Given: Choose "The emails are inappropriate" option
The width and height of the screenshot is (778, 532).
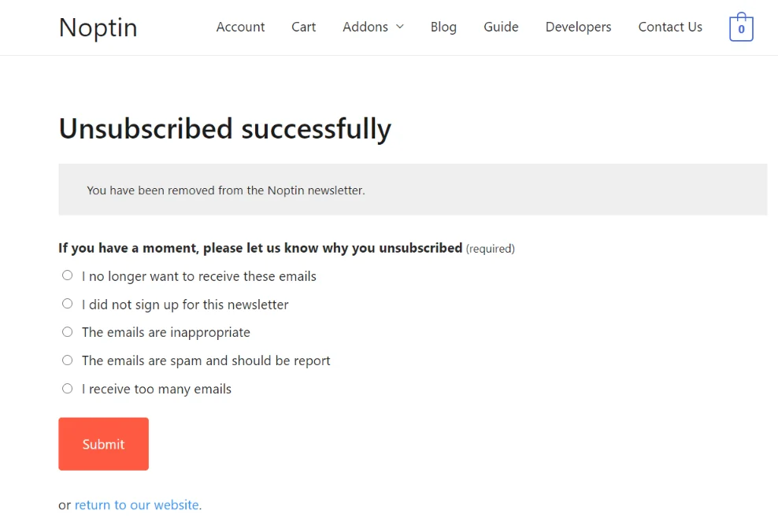Looking at the screenshot, I should pos(68,331).
